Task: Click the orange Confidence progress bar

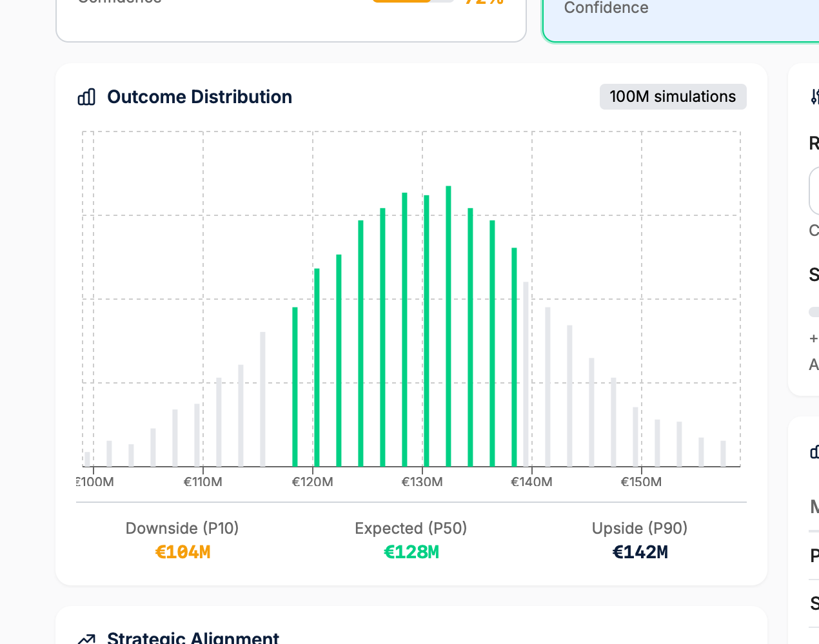Action: click(x=413, y=1)
